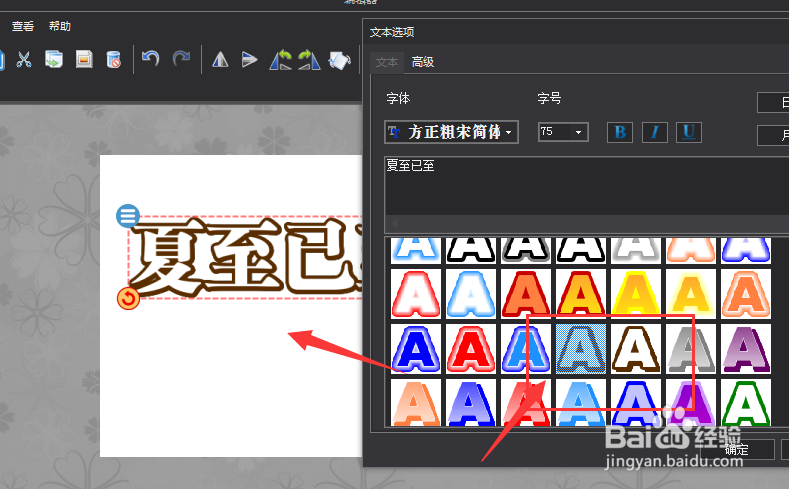
Task: Click in the 夏至已至 text input box
Action: pos(587,186)
